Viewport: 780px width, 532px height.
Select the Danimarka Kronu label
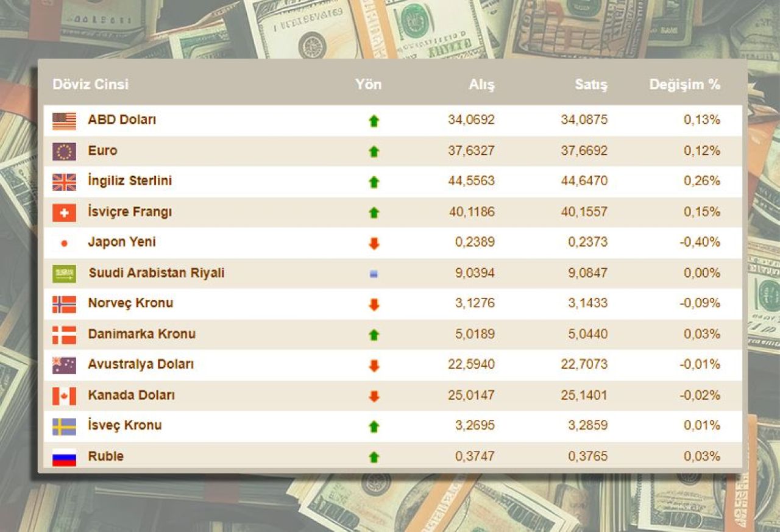141,334
